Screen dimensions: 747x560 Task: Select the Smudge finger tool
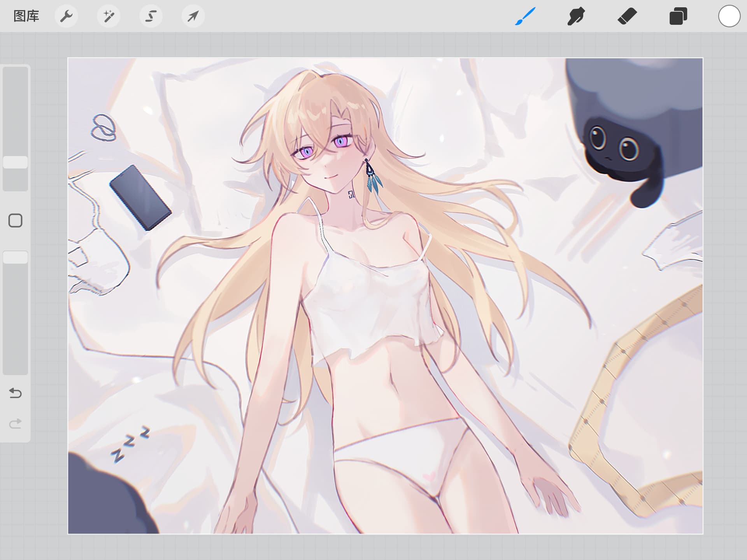[576, 16]
